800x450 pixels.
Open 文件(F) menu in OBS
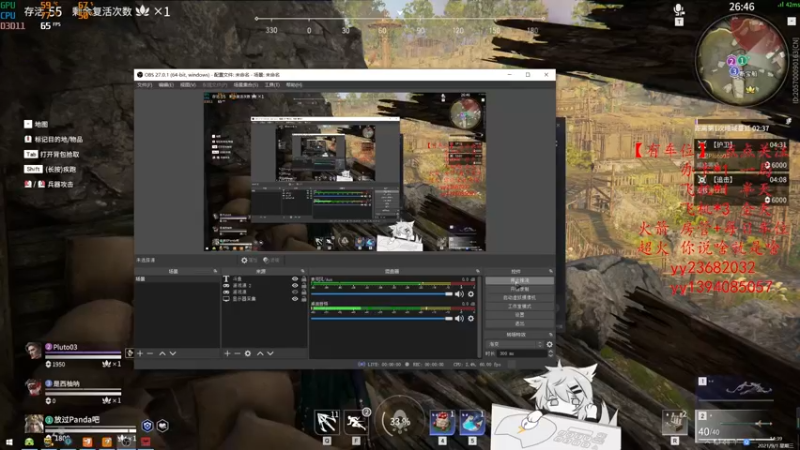pos(144,85)
